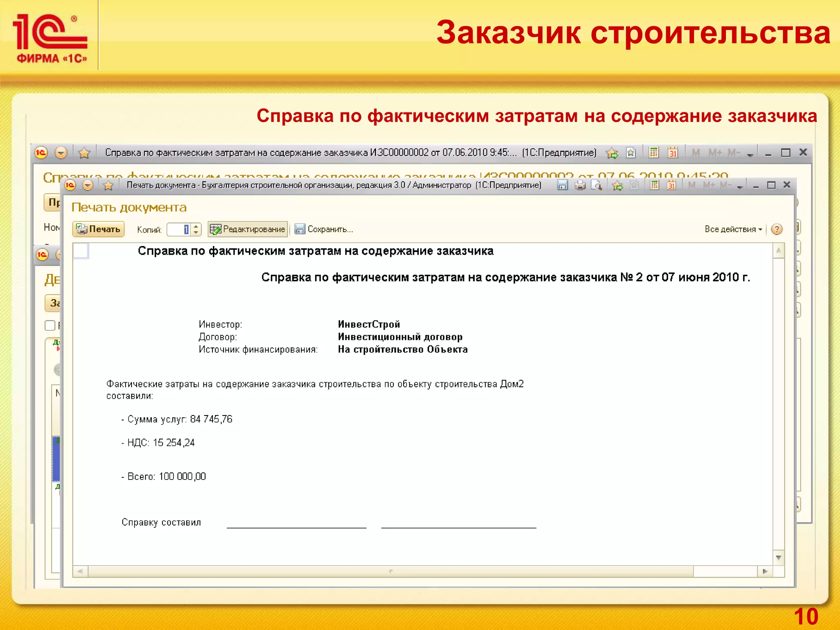Click 'НДС: 15 254,24' line
This screenshot has height=630, width=840.
tap(158, 443)
